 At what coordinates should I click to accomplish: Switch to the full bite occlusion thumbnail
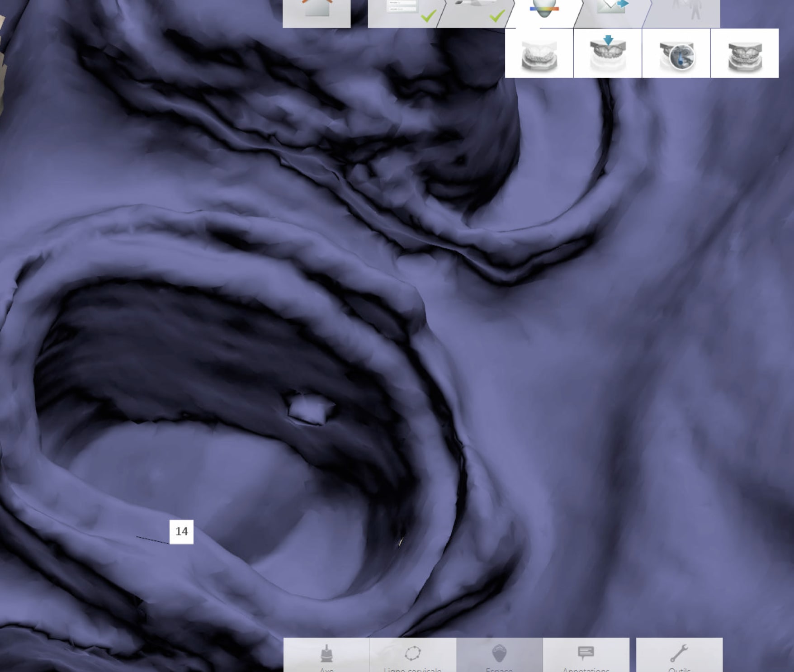745,54
